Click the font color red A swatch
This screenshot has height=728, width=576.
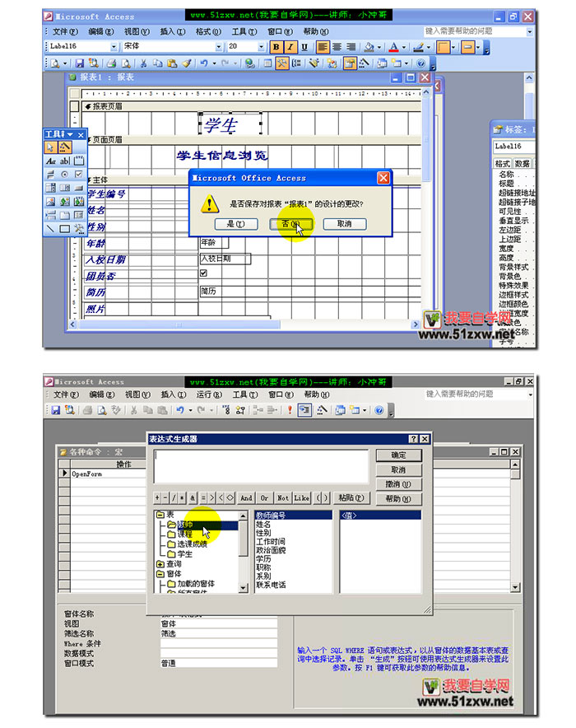394,47
